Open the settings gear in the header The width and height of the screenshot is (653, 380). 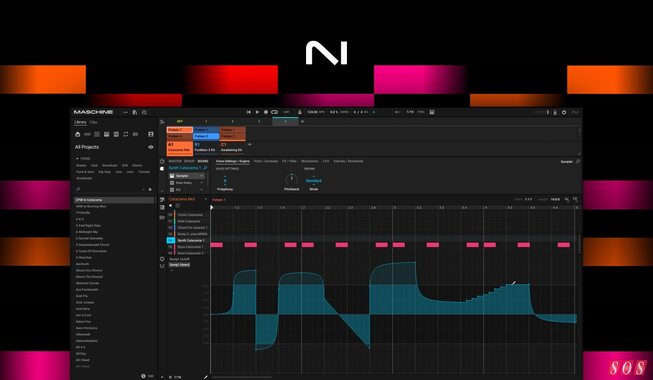pyautogui.click(x=564, y=112)
